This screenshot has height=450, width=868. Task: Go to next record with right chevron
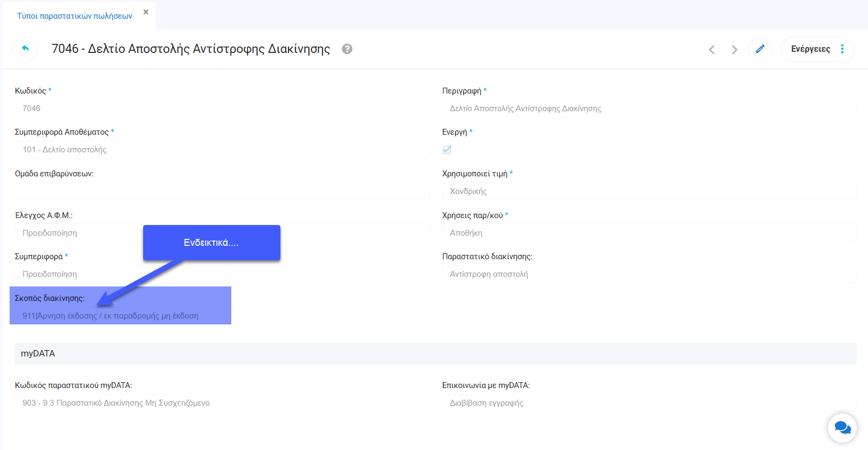pos(734,50)
